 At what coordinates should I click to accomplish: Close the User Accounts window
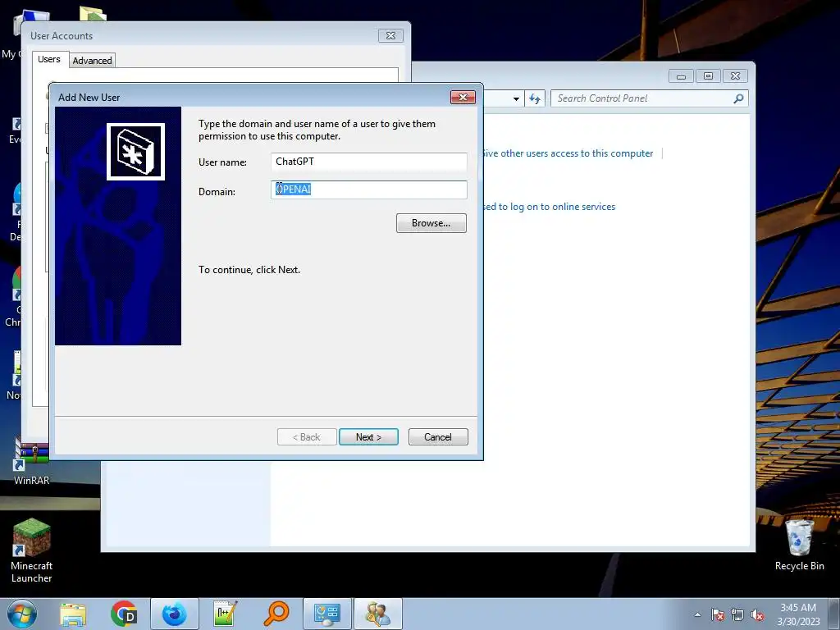pyautogui.click(x=390, y=36)
